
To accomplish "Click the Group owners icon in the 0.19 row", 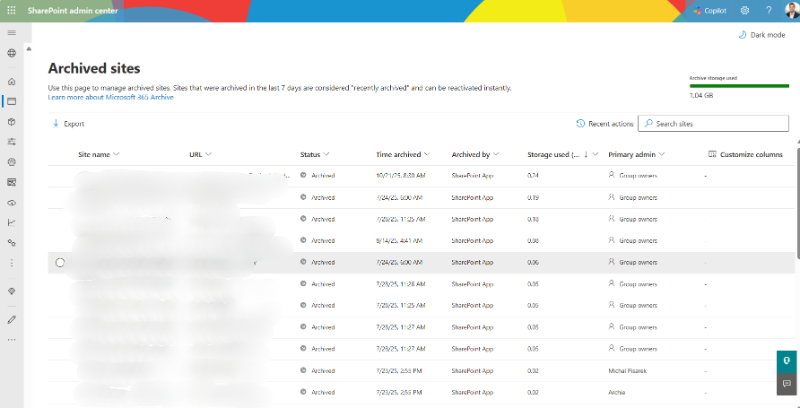I will click(x=612, y=196).
